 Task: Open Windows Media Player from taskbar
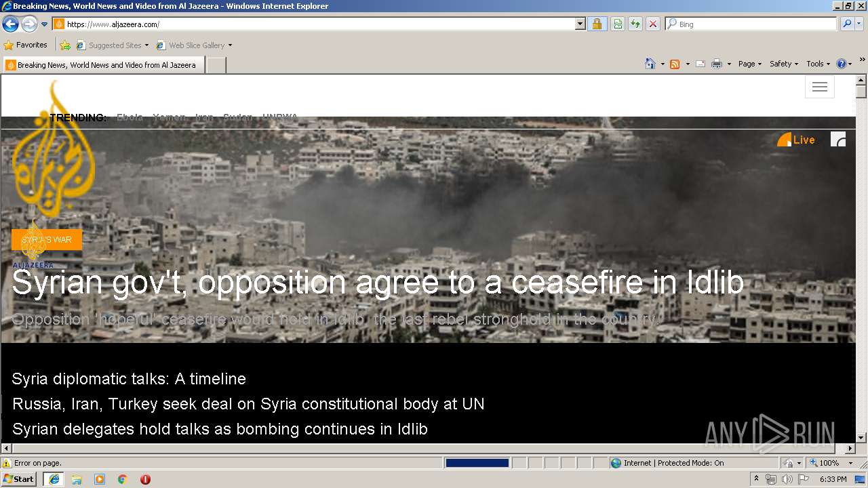click(x=100, y=479)
